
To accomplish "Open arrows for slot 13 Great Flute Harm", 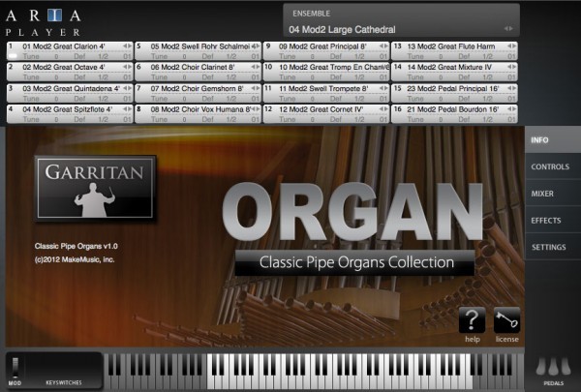I will tap(511, 45).
